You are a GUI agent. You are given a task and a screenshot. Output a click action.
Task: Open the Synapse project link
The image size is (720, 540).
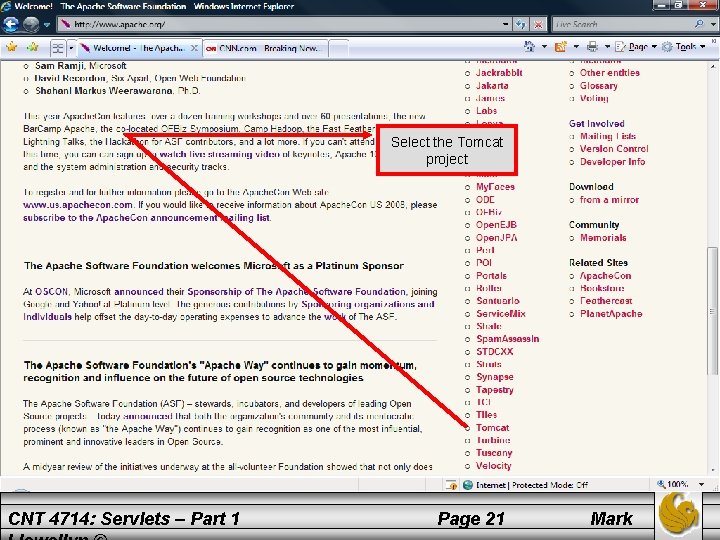[495, 377]
